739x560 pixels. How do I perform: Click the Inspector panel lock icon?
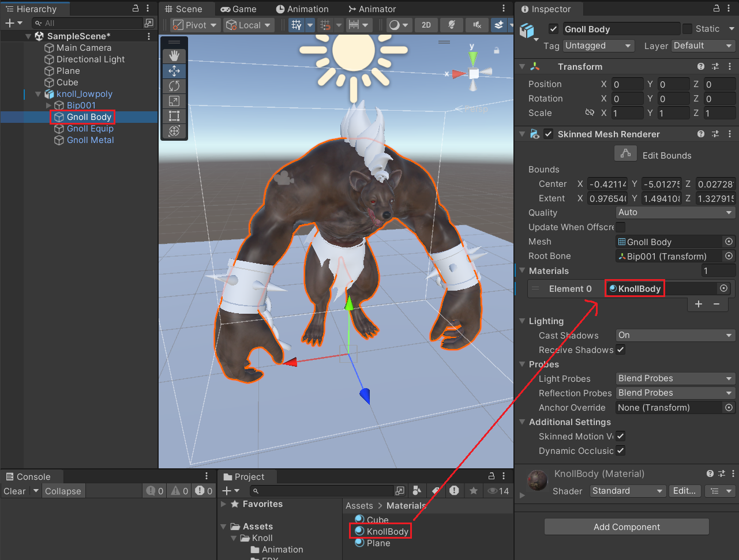tap(717, 8)
